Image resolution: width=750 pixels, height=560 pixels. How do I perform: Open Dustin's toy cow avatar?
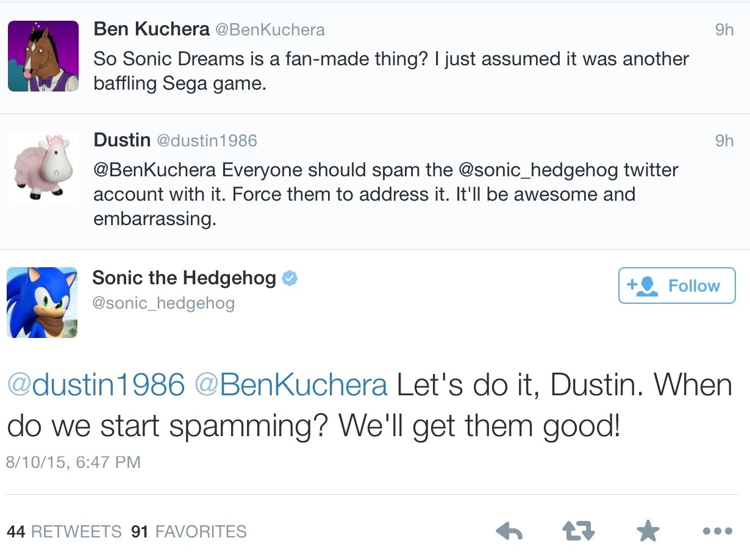click(x=43, y=167)
